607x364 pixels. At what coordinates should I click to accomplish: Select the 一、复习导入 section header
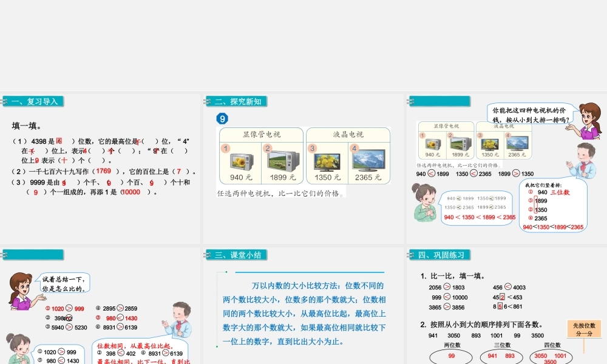pyautogui.click(x=34, y=101)
